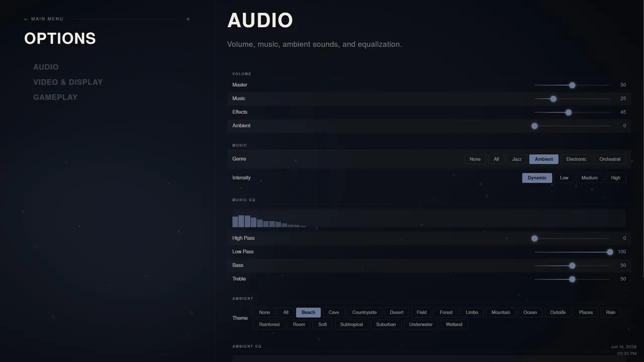
Task: Adjust the Music volume slider
Action: pyautogui.click(x=572, y=99)
